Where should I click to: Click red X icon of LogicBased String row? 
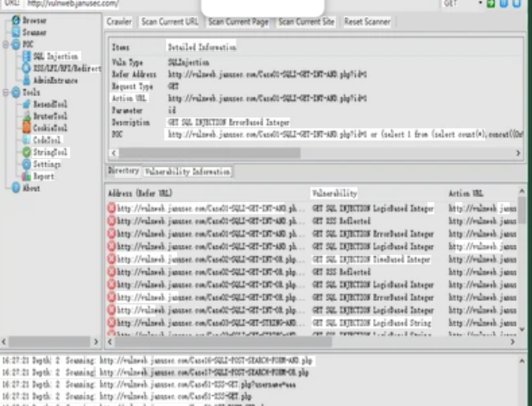[111, 322]
